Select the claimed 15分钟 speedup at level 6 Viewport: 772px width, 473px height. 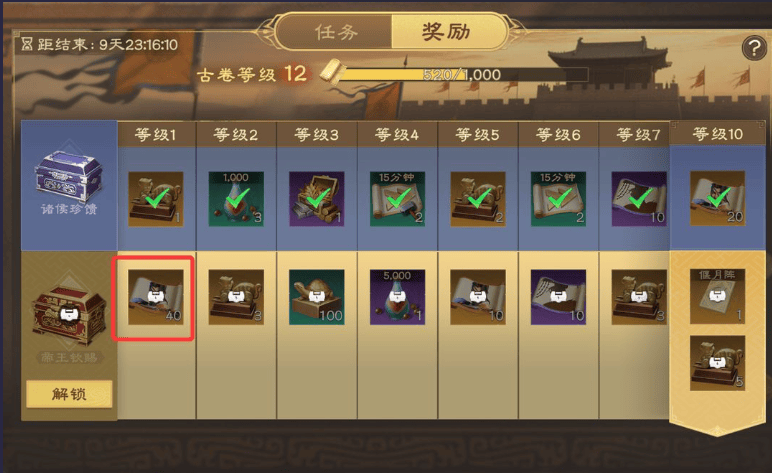pos(558,199)
